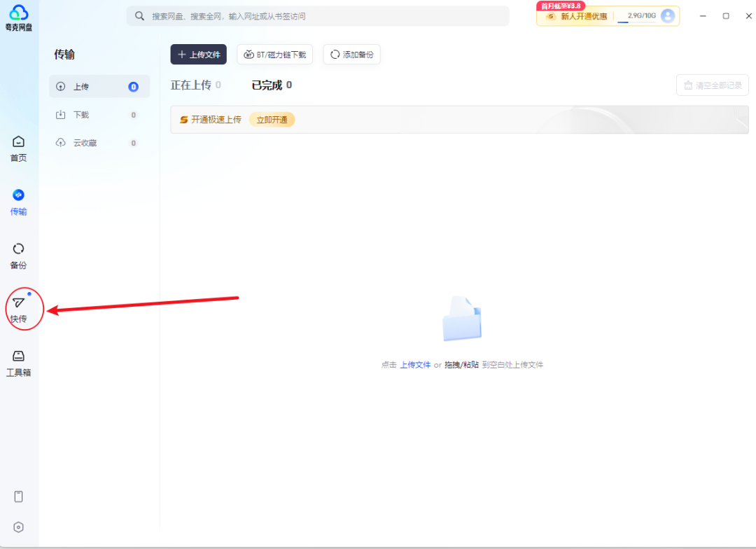The image size is (756, 549).
Task: Click the BT/磁力链下载 button
Action: [x=275, y=55]
